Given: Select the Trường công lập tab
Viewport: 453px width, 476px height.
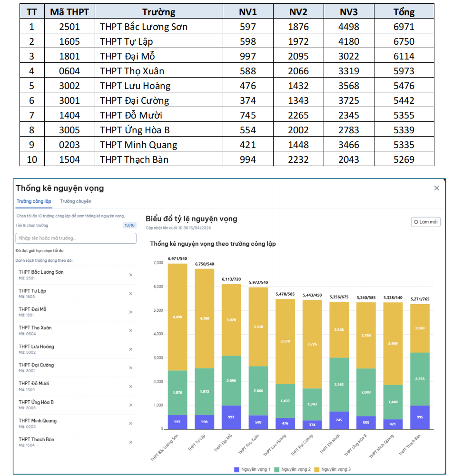Looking at the screenshot, I should pos(34,201).
